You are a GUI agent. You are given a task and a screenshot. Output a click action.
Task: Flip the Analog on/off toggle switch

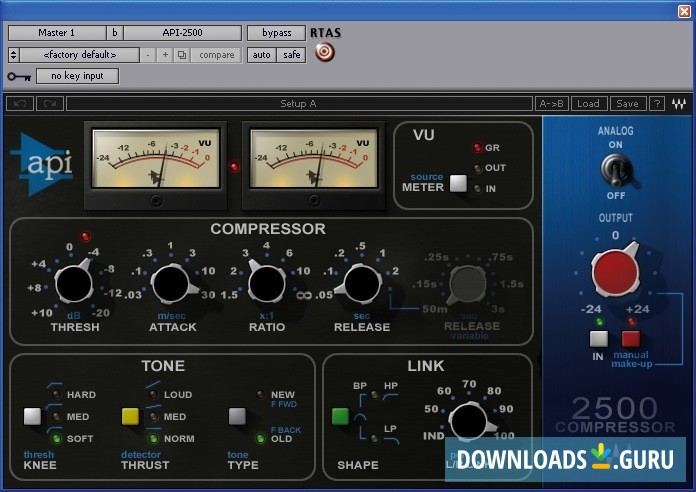click(614, 171)
